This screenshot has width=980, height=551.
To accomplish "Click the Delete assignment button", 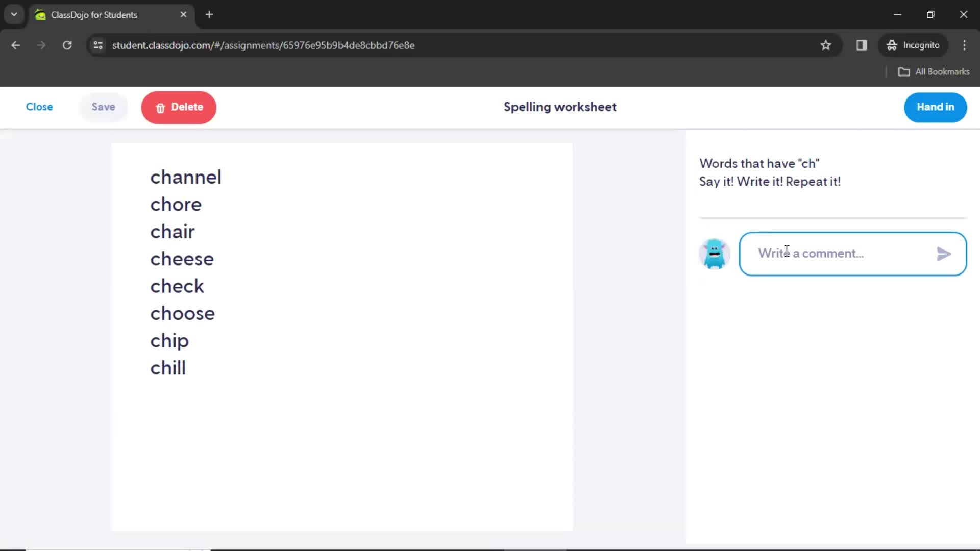I will [178, 107].
